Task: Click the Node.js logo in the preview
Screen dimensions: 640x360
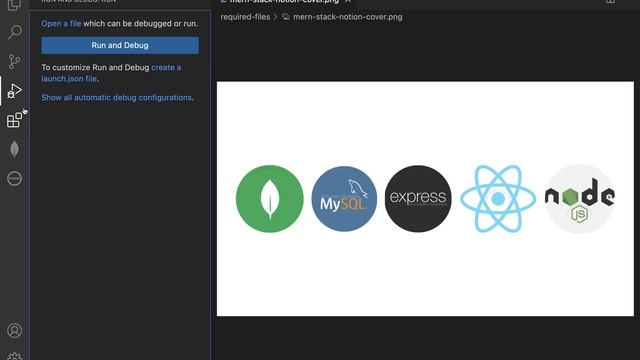Action: click(580, 199)
